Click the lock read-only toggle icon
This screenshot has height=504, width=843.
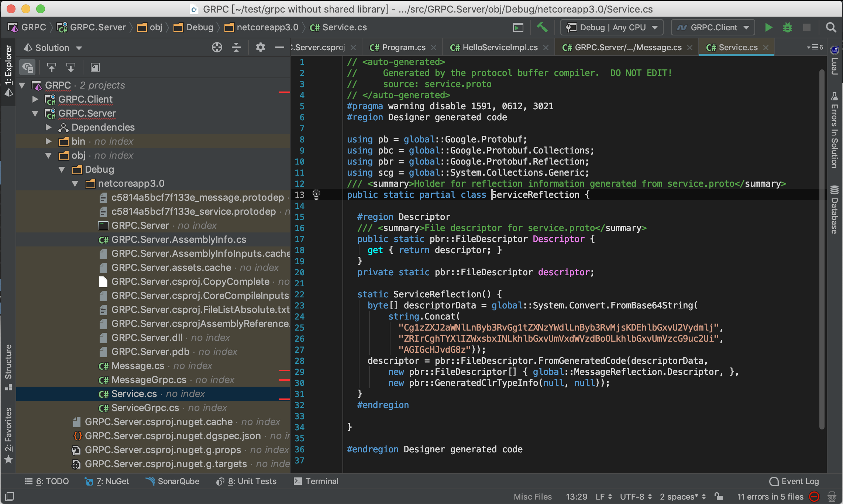(x=719, y=497)
